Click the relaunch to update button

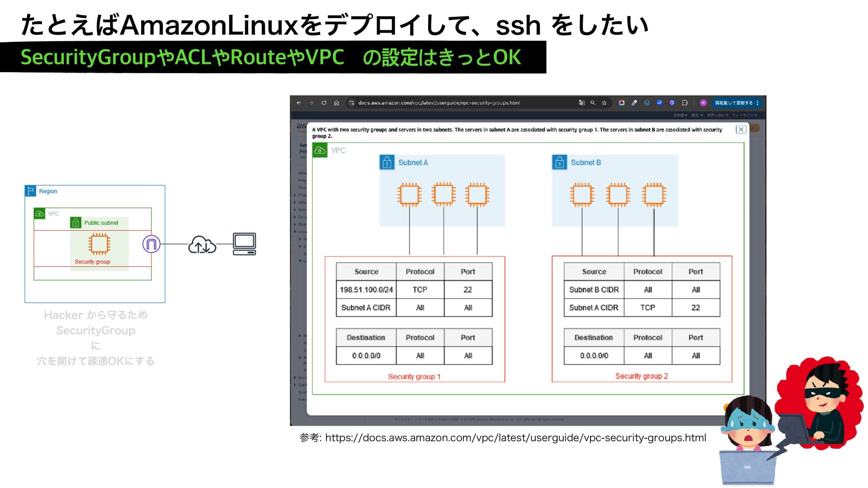[733, 103]
